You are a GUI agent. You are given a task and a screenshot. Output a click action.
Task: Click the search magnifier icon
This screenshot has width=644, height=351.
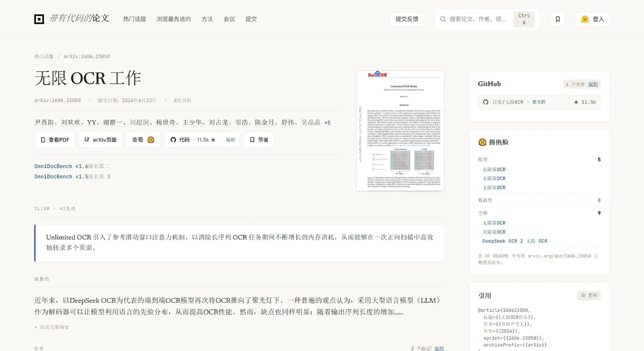pyautogui.click(x=443, y=19)
